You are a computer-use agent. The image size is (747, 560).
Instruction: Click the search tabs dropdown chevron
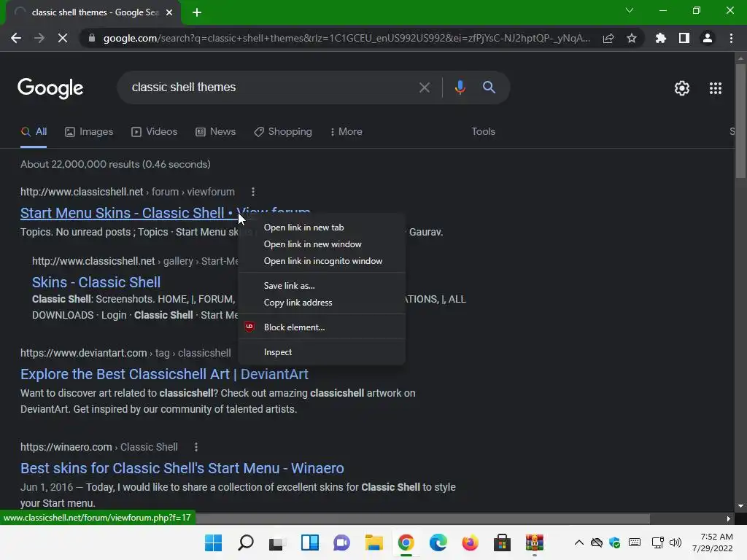[630, 10]
